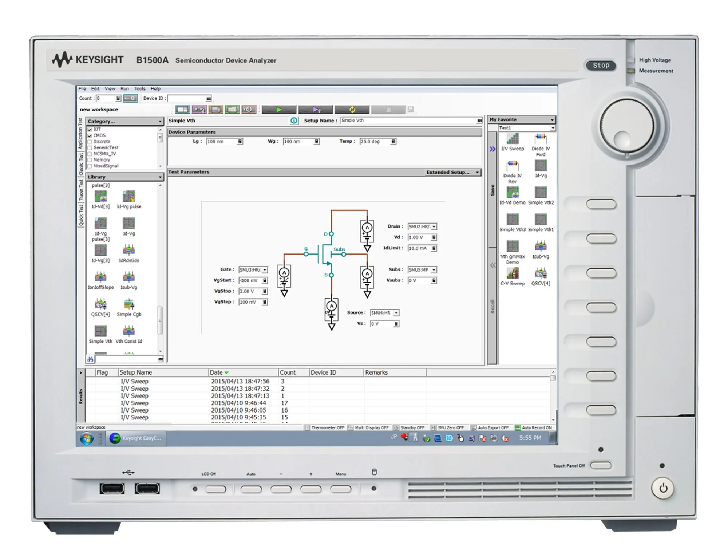This screenshot has width=728, height=560.
Task: Click the info icon next to Simple Vth
Action: tap(293, 120)
